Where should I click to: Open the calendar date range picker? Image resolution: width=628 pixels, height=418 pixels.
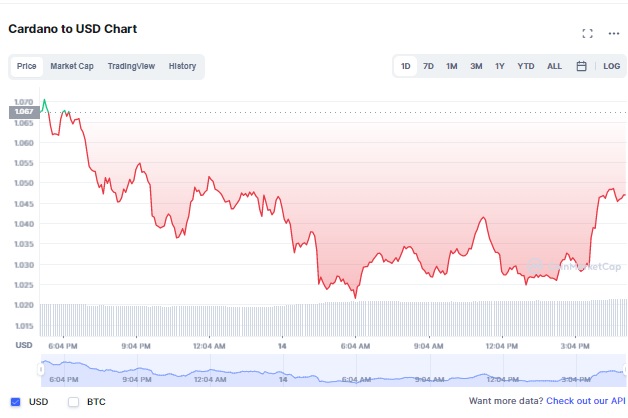581,66
